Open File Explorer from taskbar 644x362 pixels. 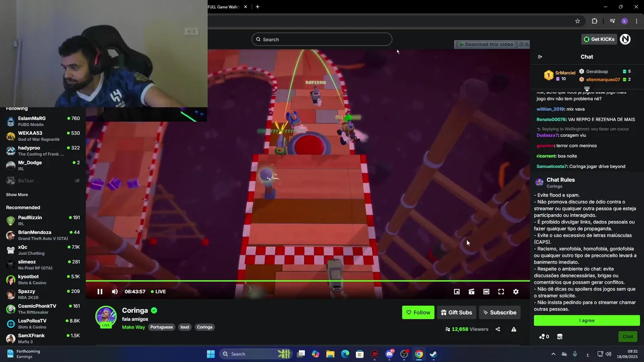point(331,354)
